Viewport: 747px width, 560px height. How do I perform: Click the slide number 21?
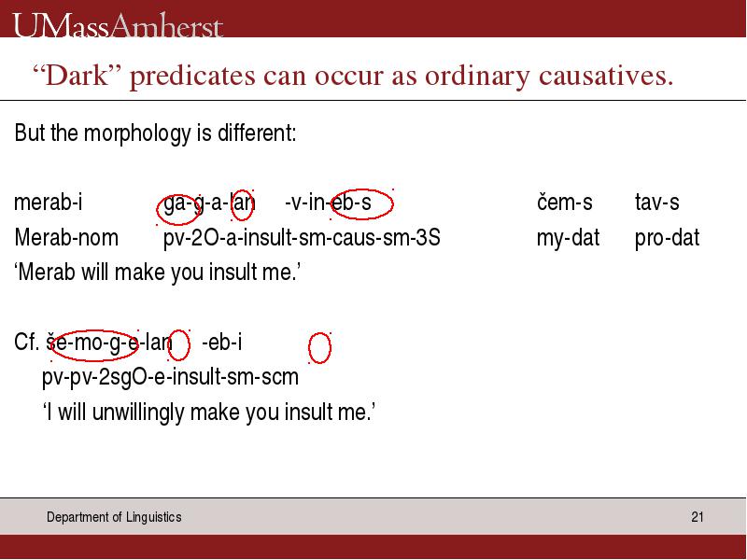[698, 517]
